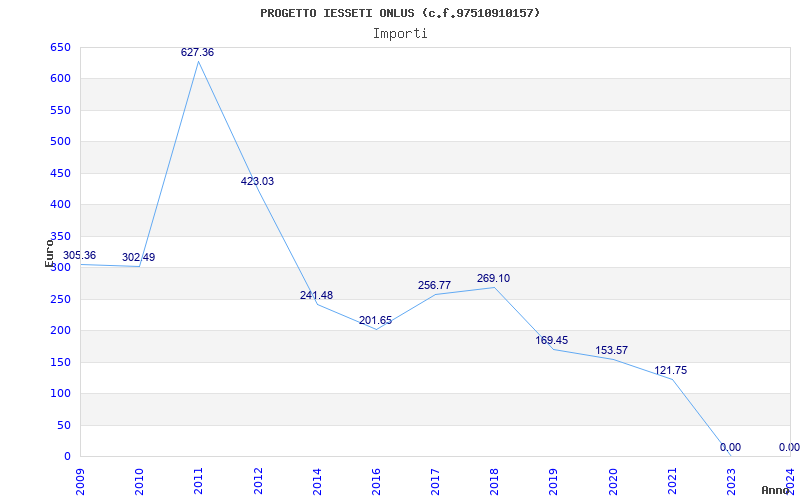Click the 150 y-axis tick label

60,362
